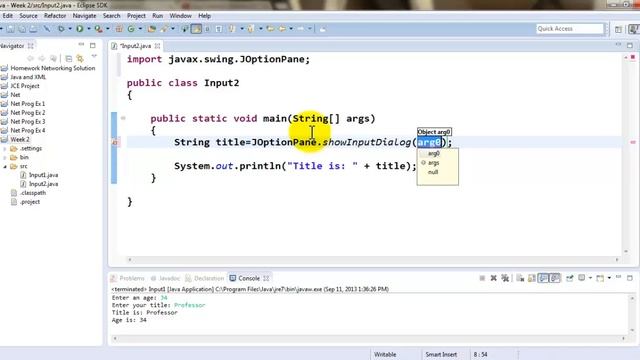Switch to the Javadoc tab
The height and width of the screenshot is (360, 640).
[x=165, y=278]
